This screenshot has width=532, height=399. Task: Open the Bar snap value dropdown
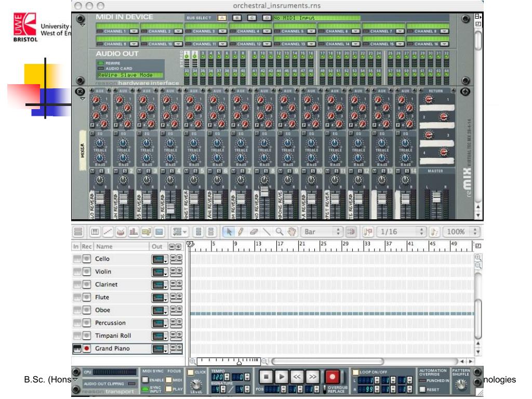pyautogui.click(x=322, y=232)
